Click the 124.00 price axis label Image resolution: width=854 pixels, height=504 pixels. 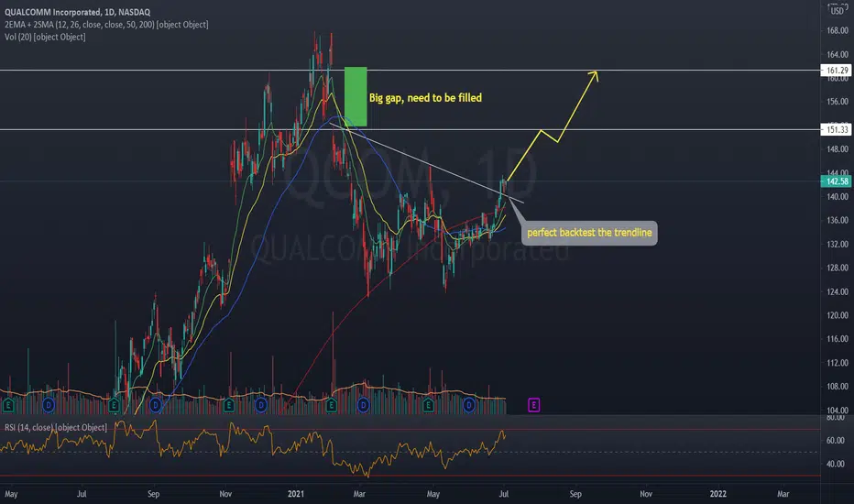(838, 291)
